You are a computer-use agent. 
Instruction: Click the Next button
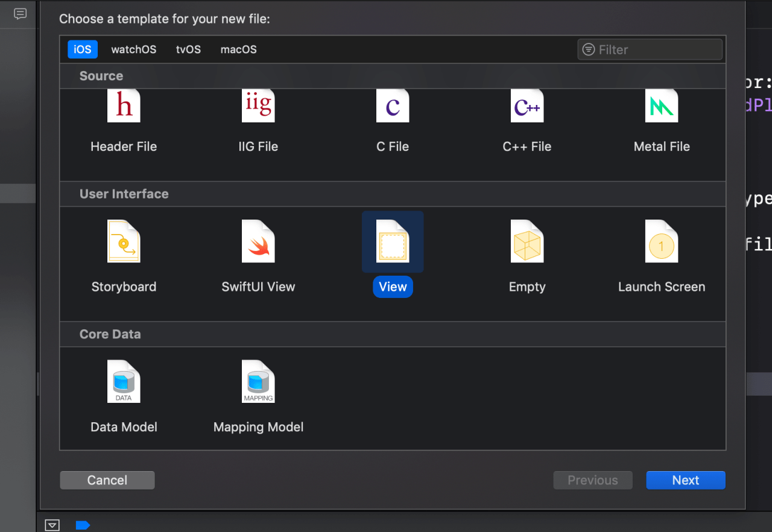(686, 480)
